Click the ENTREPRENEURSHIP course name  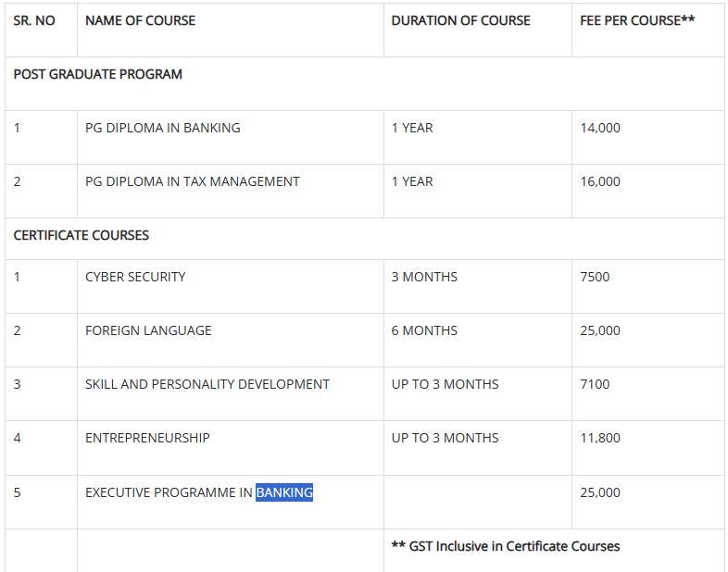tap(147, 438)
